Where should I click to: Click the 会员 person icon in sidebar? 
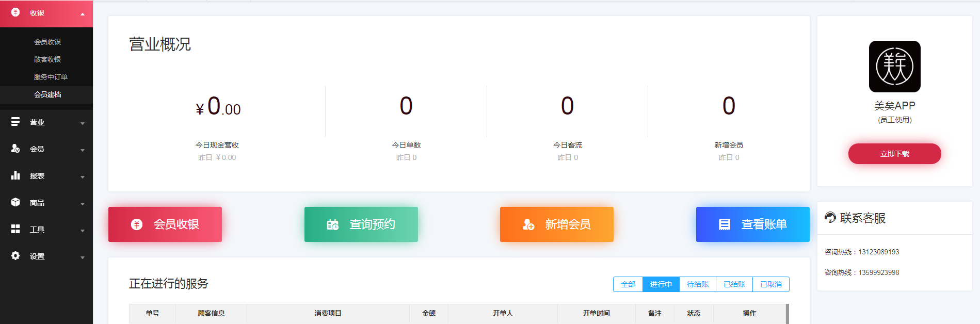coord(15,148)
